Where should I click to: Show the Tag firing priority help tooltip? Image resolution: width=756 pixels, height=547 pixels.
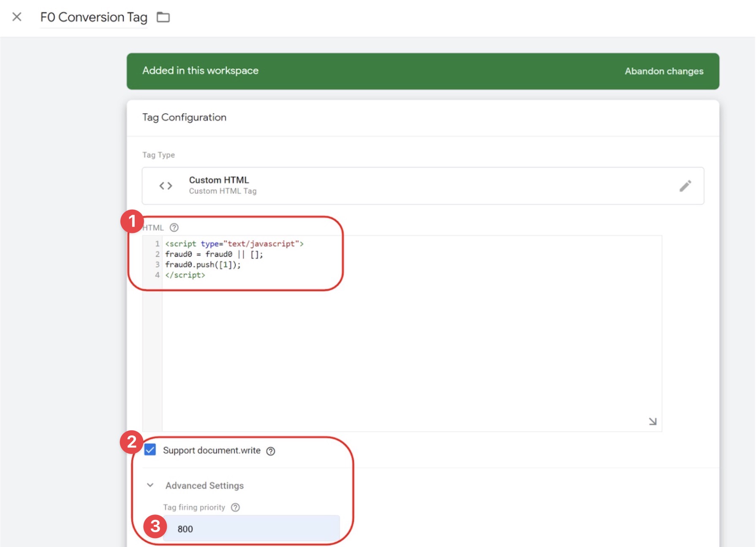click(235, 507)
